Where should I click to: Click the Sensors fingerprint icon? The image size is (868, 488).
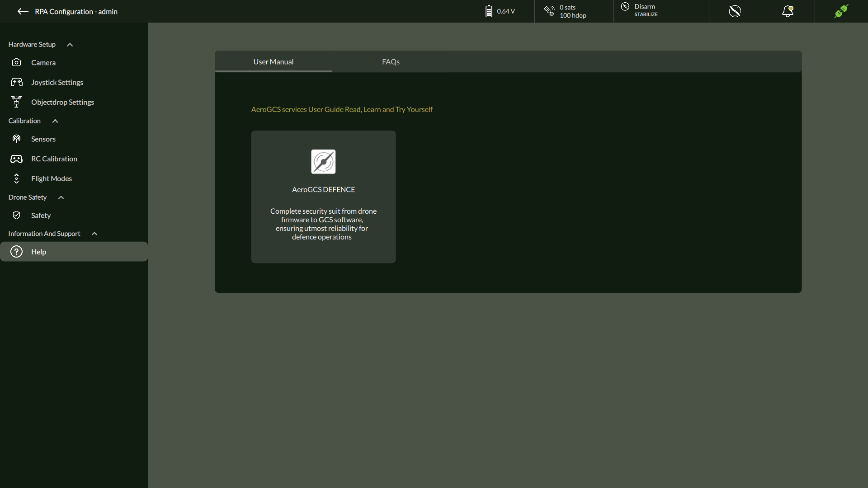point(17,139)
